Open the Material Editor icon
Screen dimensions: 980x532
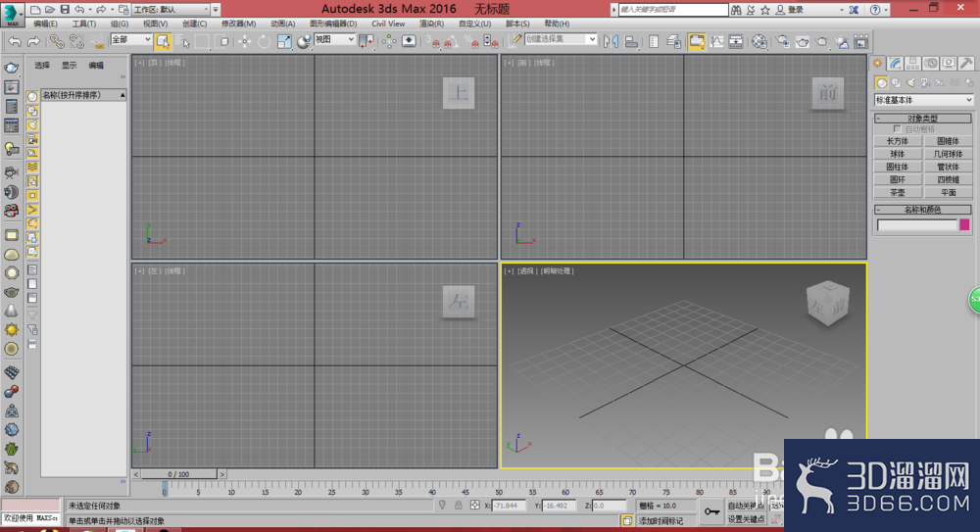tap(759, 42)
